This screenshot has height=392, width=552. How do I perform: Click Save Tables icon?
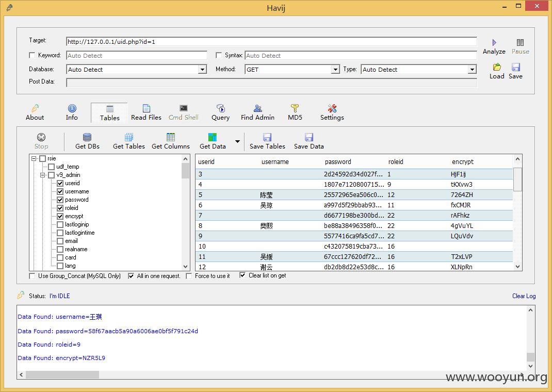click(267, 137)
